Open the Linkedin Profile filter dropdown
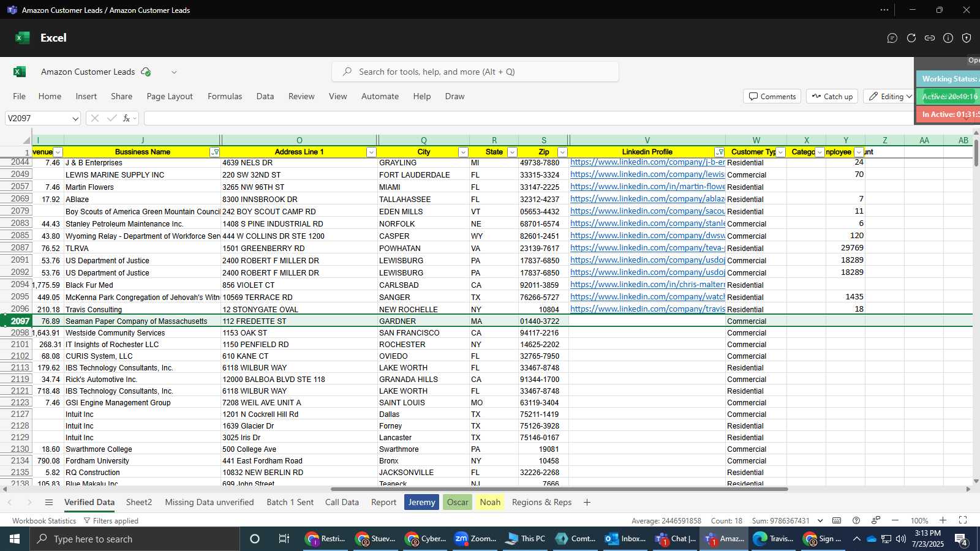This screenshot has height=551, width=980. coord(720,152)
